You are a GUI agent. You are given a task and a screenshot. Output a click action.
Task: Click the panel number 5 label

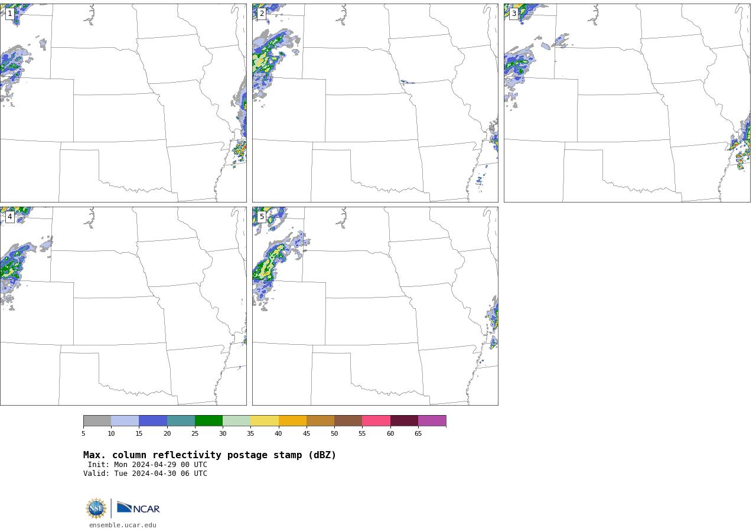point(262,217)
